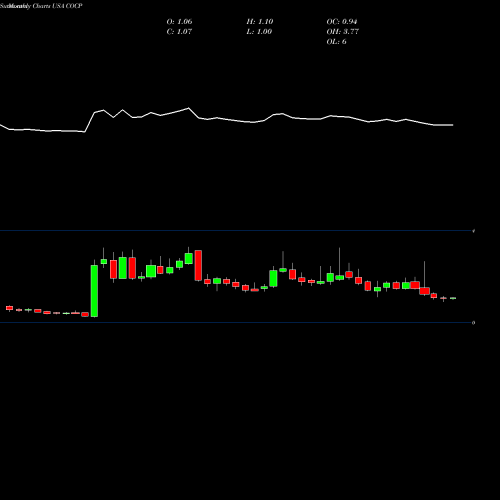Click the open price value O: 1.06
The height and width of the screenshot is (500, 500).
[x=179, y=22]
